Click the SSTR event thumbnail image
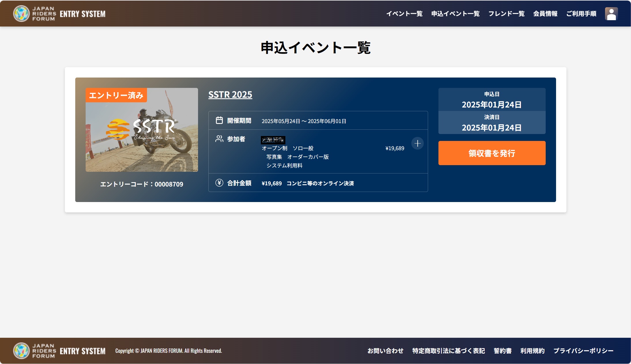This screenshot has height=364, width=631. (x=142, y=130)
